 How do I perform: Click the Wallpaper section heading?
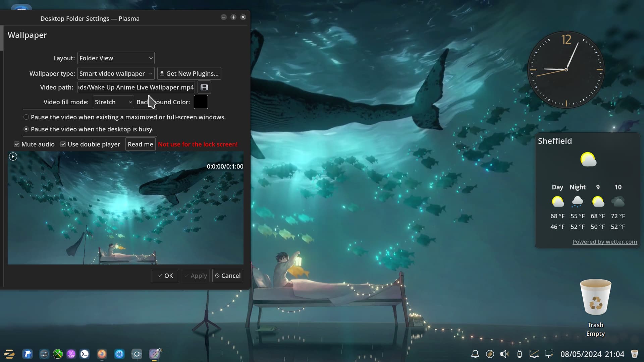coord(27,35)
